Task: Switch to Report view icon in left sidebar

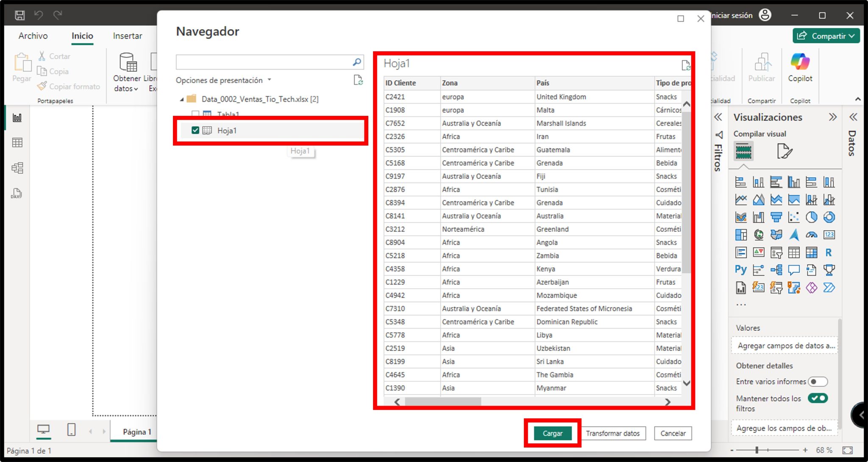Action: click(17, 118)
